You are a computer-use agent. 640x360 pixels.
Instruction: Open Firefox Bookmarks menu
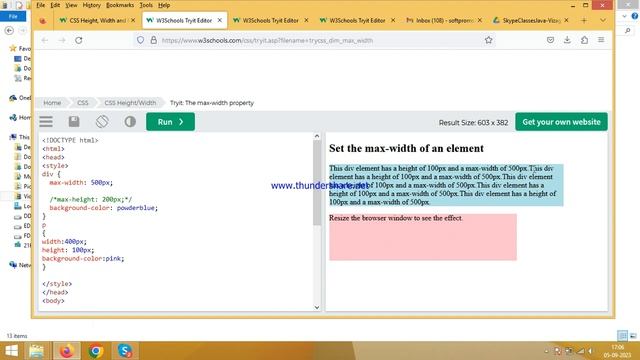[x=120, y=5]
